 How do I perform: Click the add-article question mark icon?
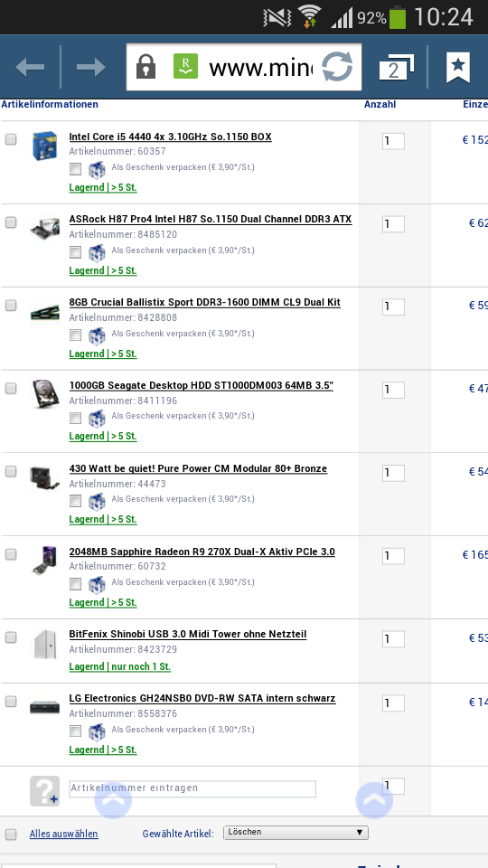[x=44, y=790]
